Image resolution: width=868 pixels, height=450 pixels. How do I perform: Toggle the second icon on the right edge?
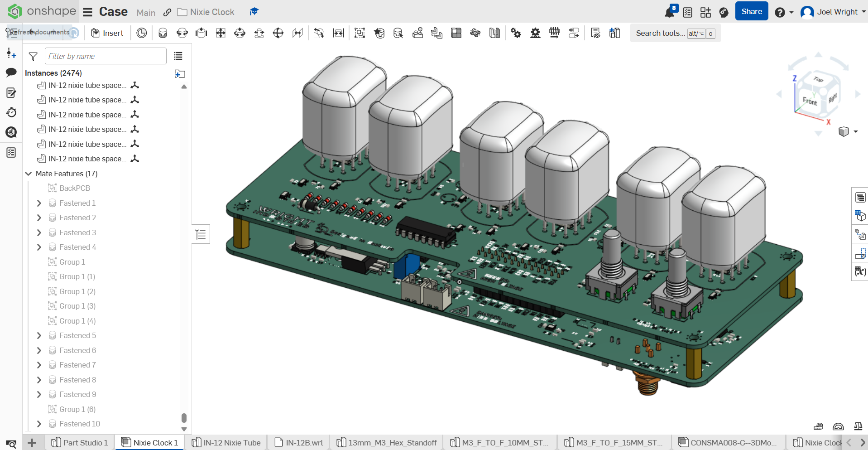pyautogui.click(x=860, y=216)
